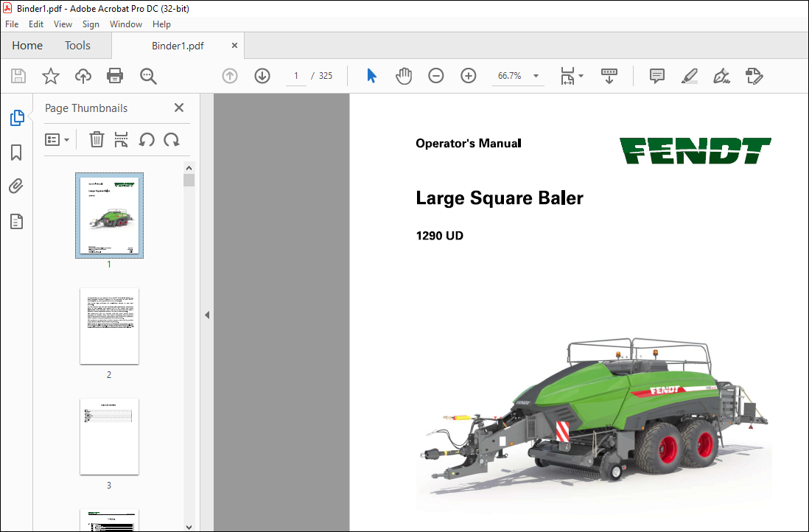Click the thumbnail scrollbar up arrow
This screenshot has height=532, width=809.
[189, 168]
